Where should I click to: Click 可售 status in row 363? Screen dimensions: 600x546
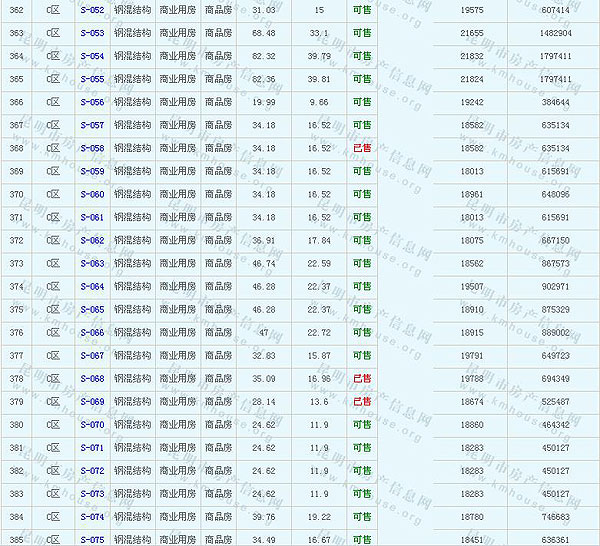pyautogui.click(x=362, y=33)
